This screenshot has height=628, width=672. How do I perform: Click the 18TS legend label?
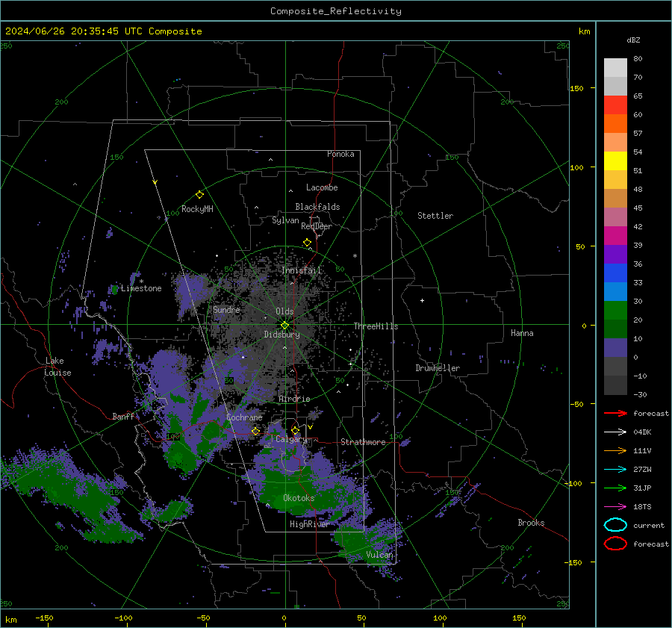[x=642, y=507]
